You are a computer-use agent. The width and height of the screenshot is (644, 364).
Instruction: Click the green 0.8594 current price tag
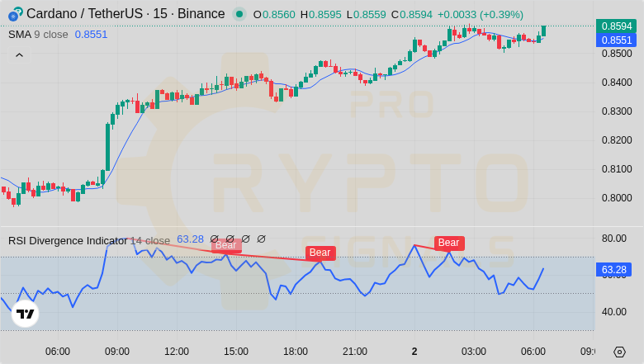(x=616, y=26)
